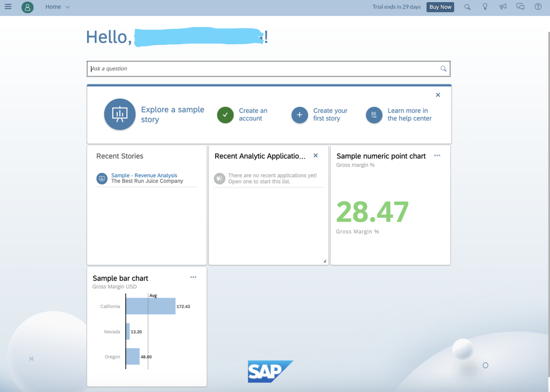
Task: Click the plus icon for first story
Action: [300, 115]
